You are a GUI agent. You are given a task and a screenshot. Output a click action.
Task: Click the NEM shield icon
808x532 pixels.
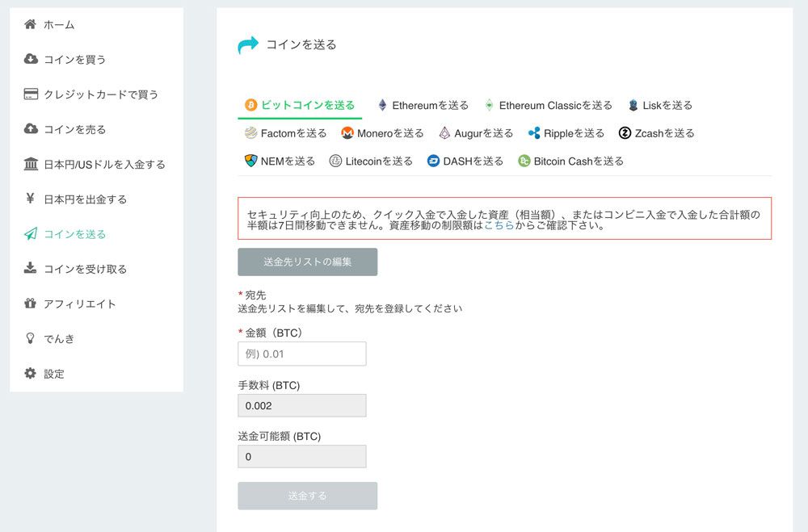(x=251, y=161)
